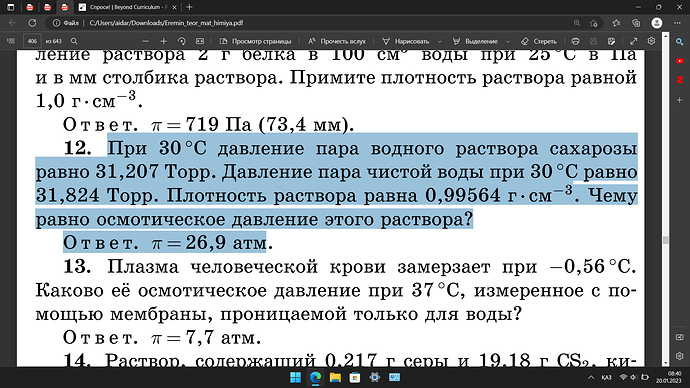The width and height of the screenshot is (690, 388).
Task: Open the browser's three-dots menu
Action: click(x=677, y=23)
